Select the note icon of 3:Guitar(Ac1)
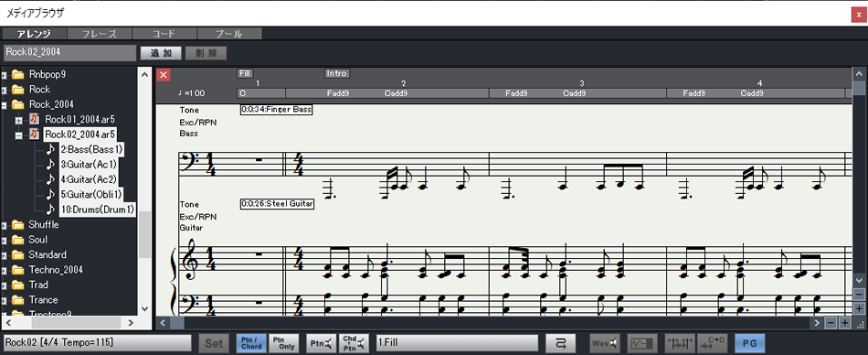The height and width of the screenshot is (355, 868). tap(51, 164)
